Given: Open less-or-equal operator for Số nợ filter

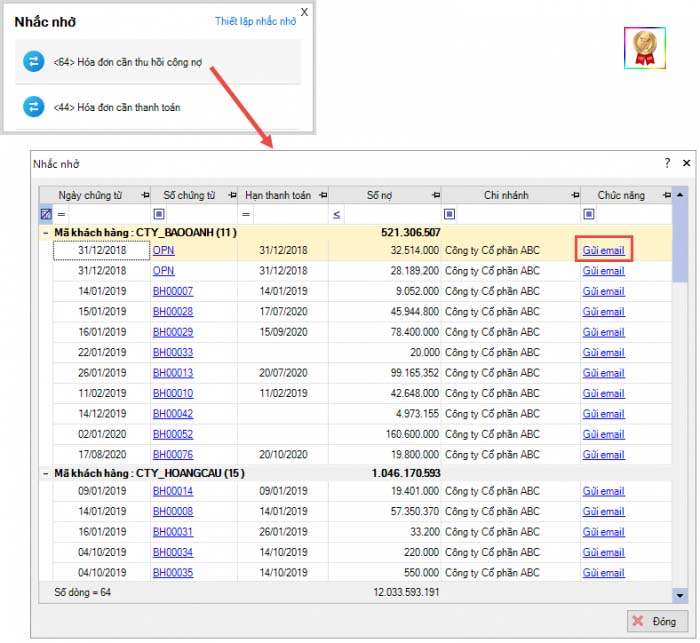Looking at the screenshot, I should (x=337, y=215).
